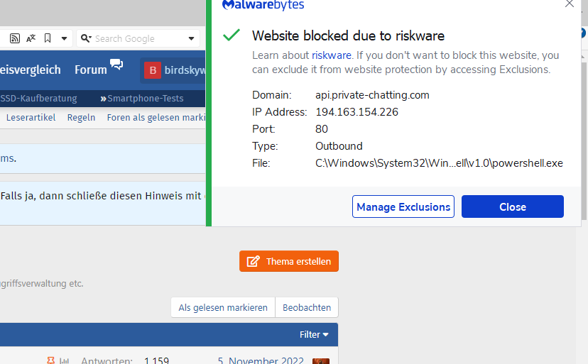The image size is (588, 364).
Task: Click the poll chart icon
Action: [x=65, y=361]
